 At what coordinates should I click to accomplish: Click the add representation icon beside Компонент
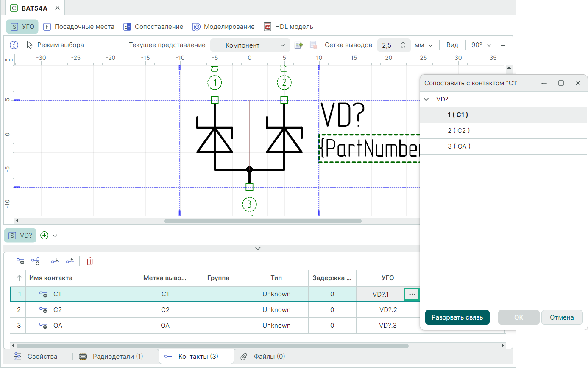pos(299,45)
